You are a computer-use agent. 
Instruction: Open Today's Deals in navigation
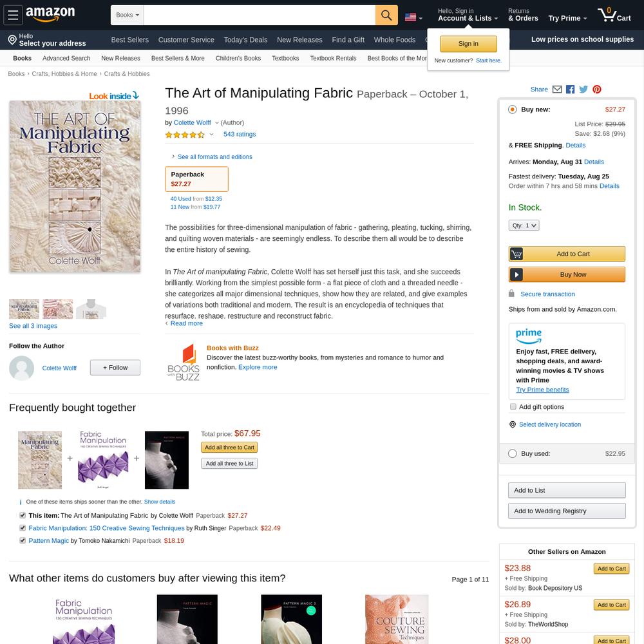click(x=245, y=40)
